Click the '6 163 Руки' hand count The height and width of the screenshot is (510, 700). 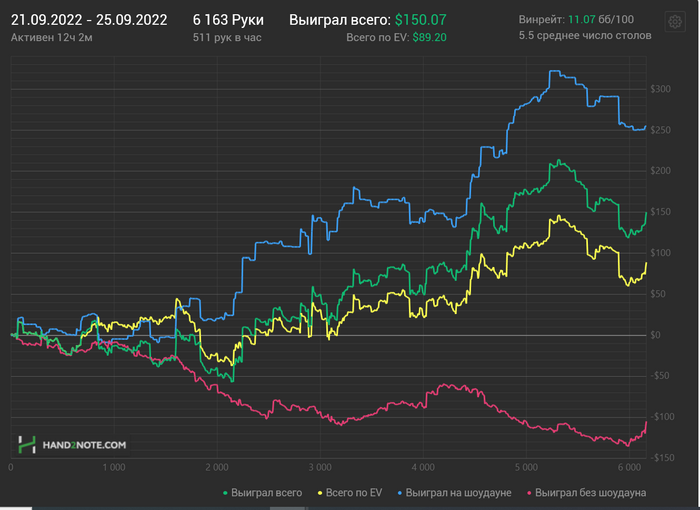click(x=228, y=20)
